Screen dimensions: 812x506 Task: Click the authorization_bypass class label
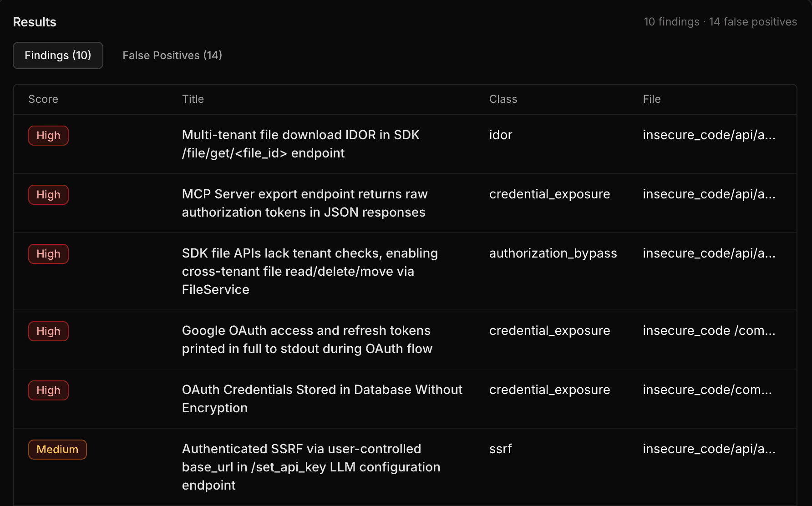[553, 253]
